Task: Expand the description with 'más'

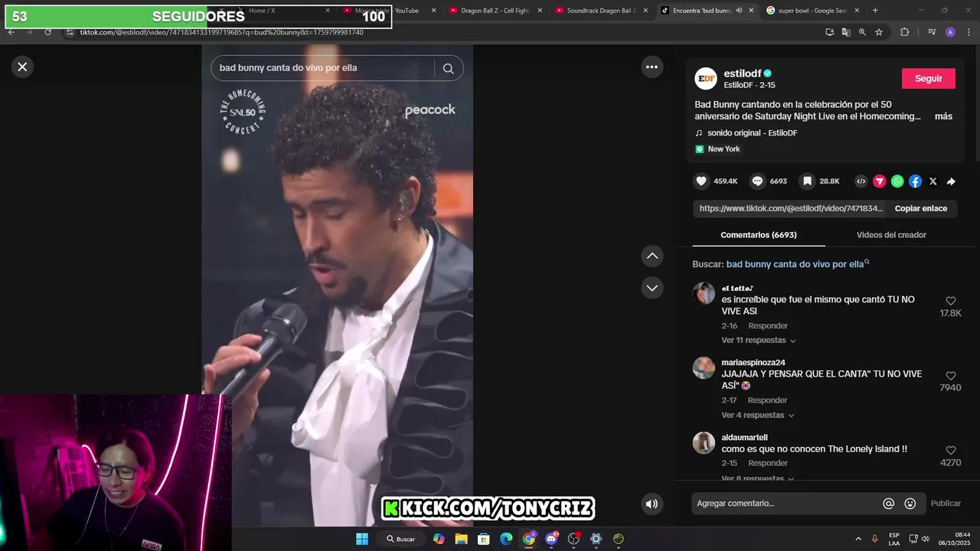Action: 943,116
